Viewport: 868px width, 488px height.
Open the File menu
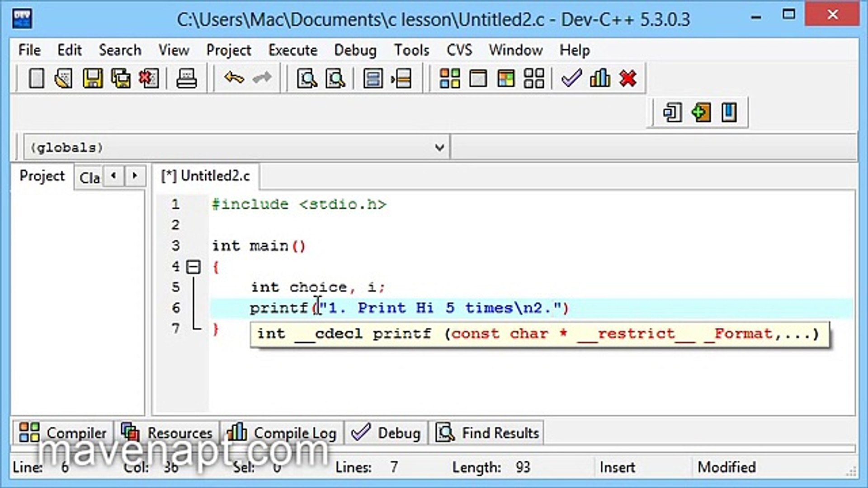29,50
